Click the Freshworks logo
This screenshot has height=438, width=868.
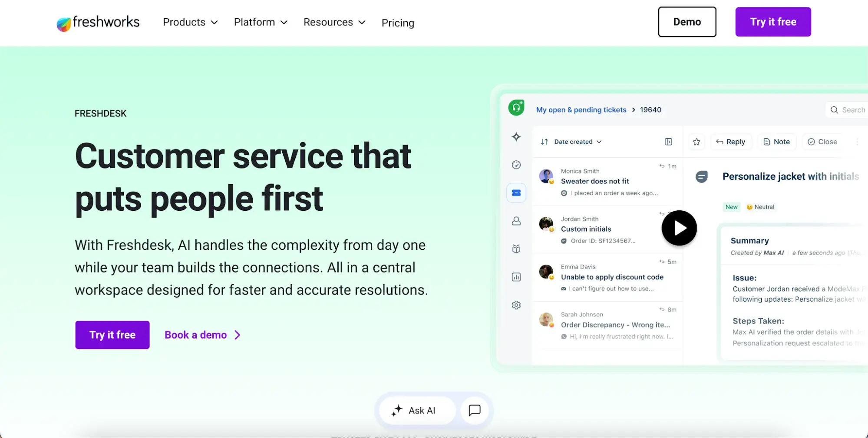pos(98,23)
